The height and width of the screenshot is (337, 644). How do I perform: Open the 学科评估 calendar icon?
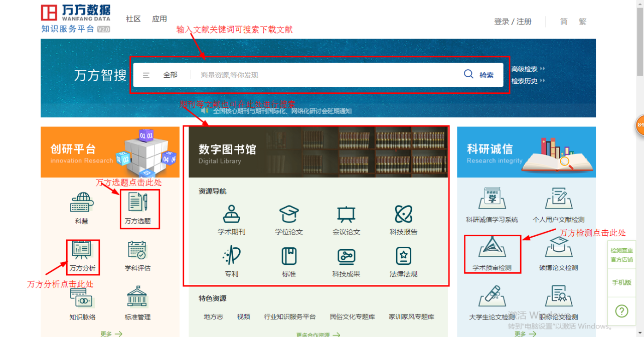pos(137,250)
